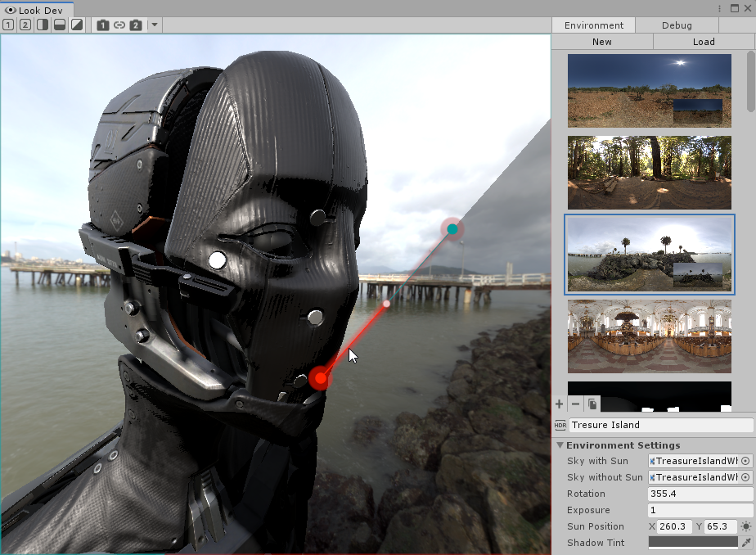Open the Environment tab
Image resolution: width=756 pixels, height=555 pixels.
(x=594, y=25)
